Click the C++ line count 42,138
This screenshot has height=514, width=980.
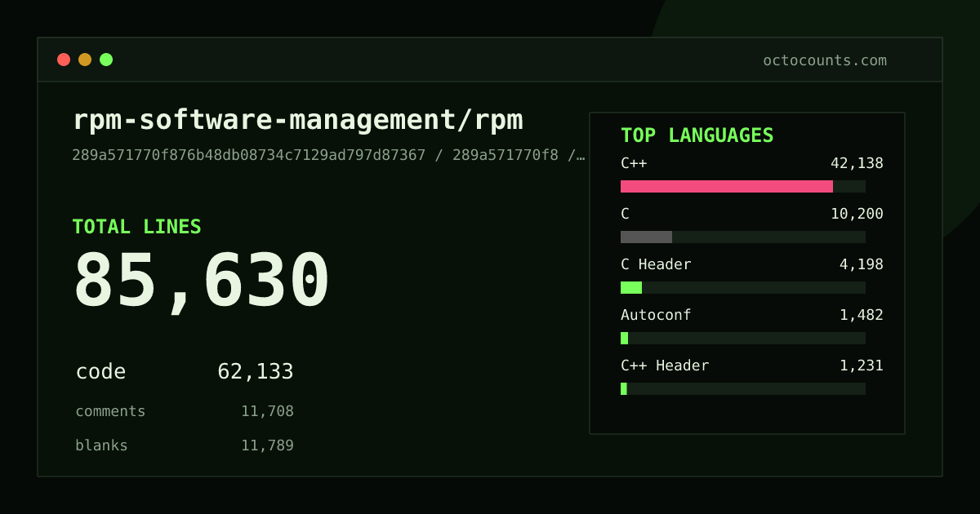(857, 163)
